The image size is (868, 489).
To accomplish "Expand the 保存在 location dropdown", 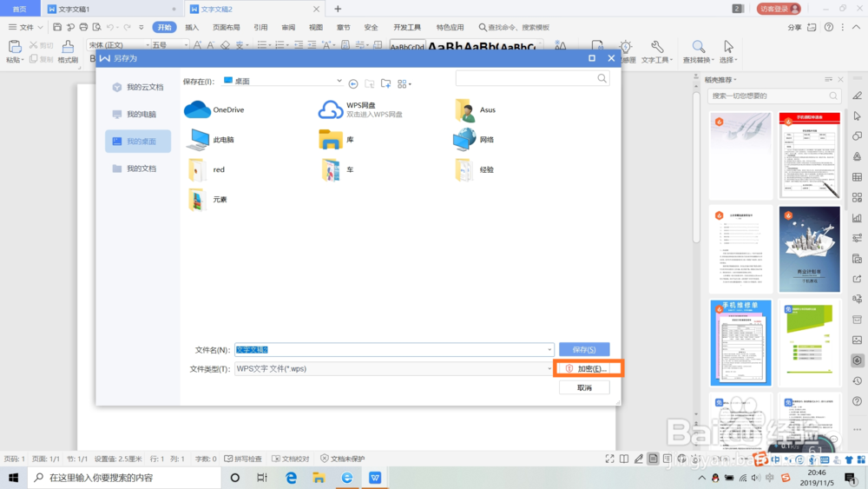I will pyautogui.click(x=339, y=81).
